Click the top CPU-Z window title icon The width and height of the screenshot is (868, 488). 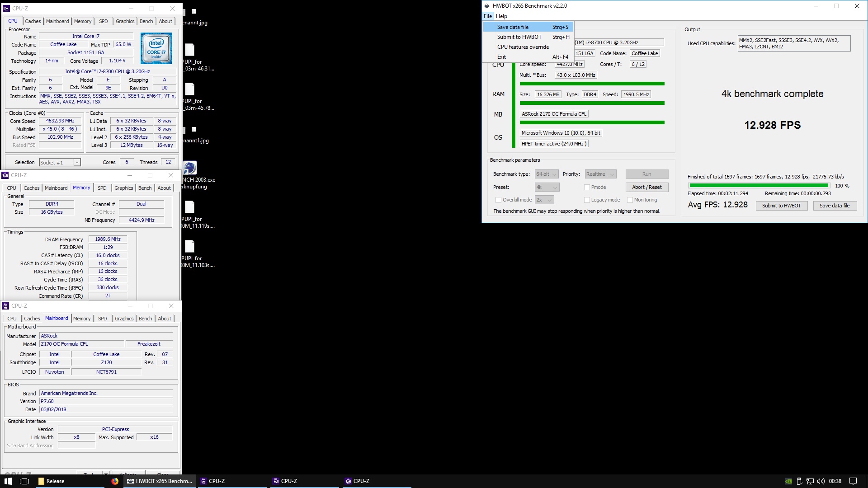pyautogui.click(x=6, y=8)
